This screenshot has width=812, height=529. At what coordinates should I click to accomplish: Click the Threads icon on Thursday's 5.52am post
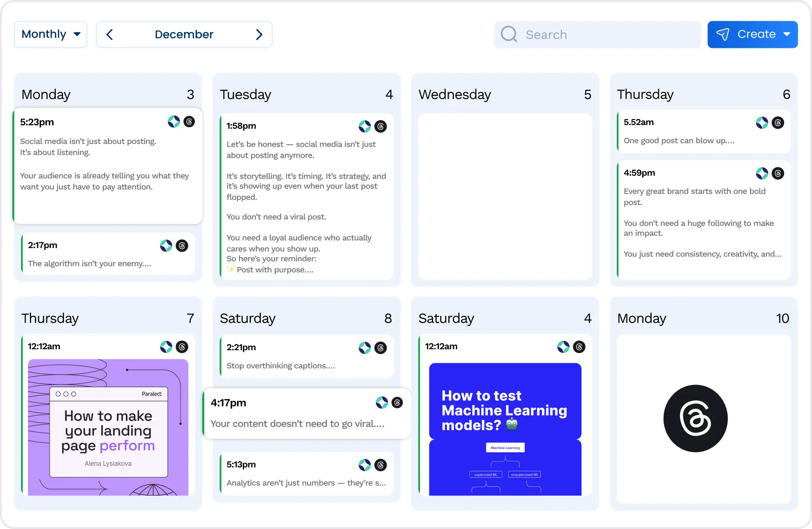778,123
